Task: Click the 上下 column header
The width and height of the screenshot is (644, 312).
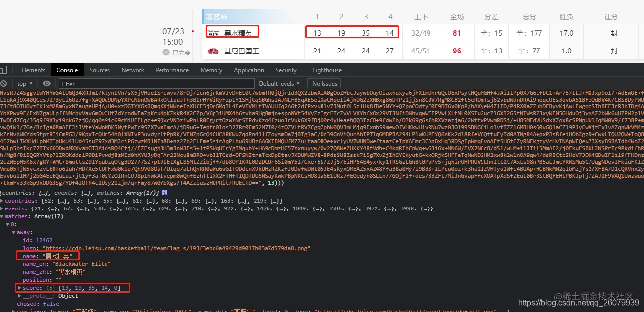Action: click(421, 17)
